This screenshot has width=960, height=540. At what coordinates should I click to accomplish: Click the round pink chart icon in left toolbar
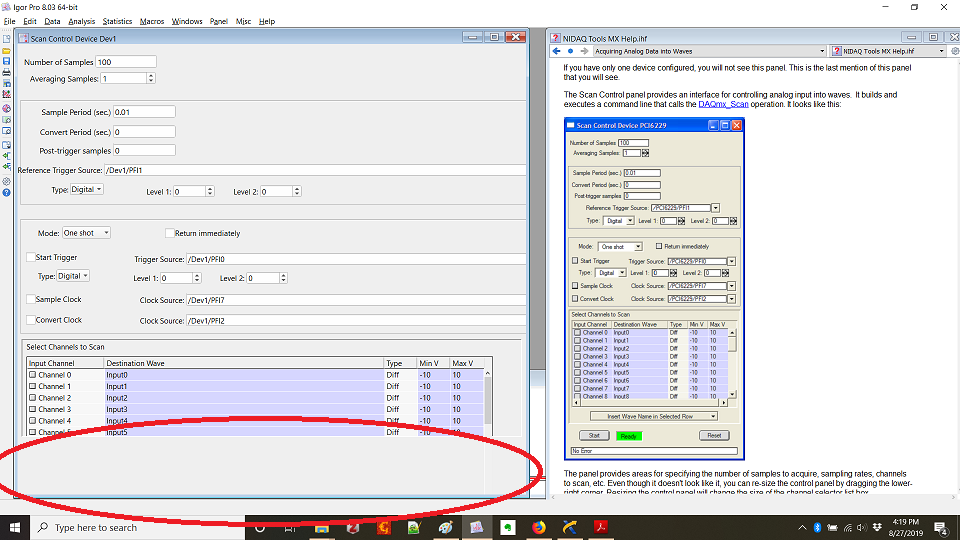click(6, 108)
